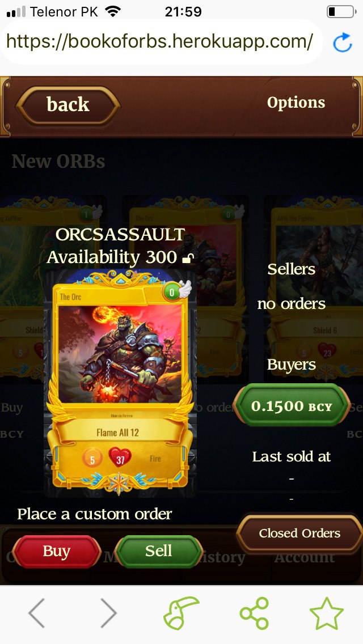Go back using the back button
This screenshot has height=644, width=363.
(x=68, y=105)
